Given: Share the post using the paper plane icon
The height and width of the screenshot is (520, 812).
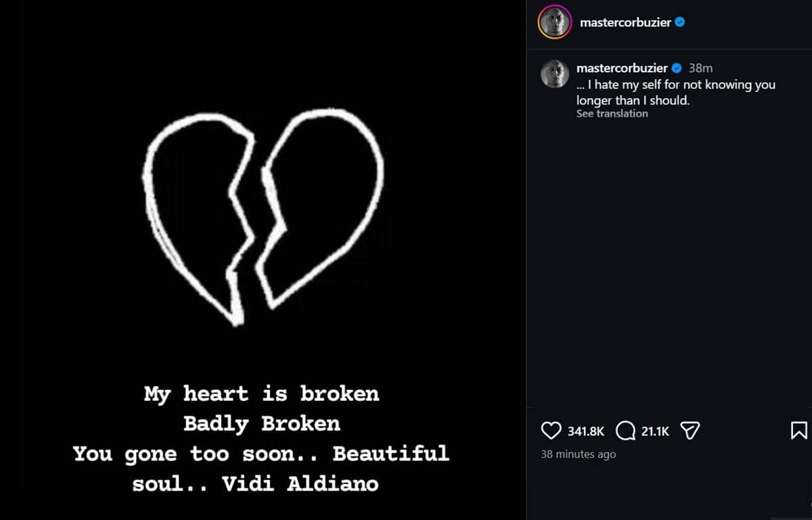Looking at the screenshot, I should (690, 431).
